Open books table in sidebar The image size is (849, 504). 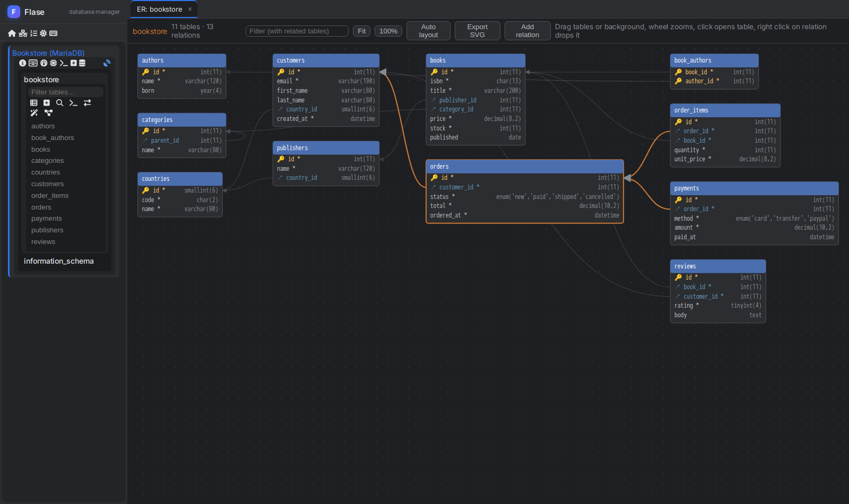click(41, 150)
